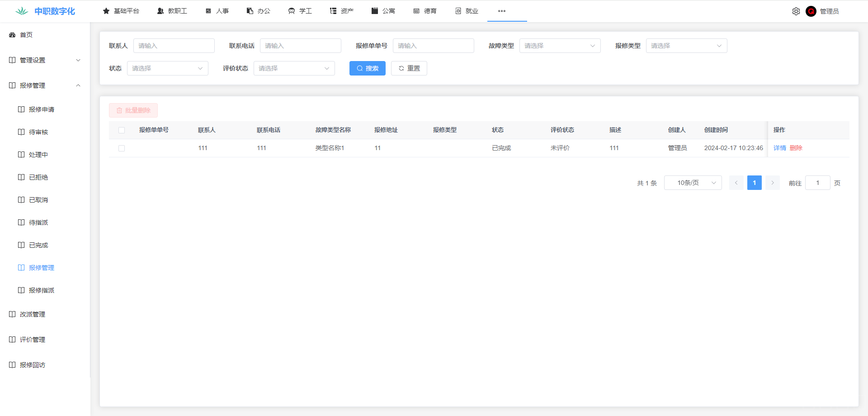Click the 教职工 person icon
This screenshot has height=416, width=868.
(x=160, y=11)
